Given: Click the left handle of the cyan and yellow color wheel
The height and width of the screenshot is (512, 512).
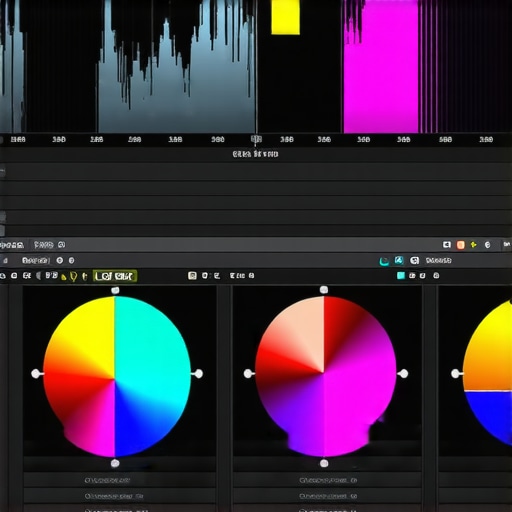Looking at the screenshot, I should (x=36, y=374).
